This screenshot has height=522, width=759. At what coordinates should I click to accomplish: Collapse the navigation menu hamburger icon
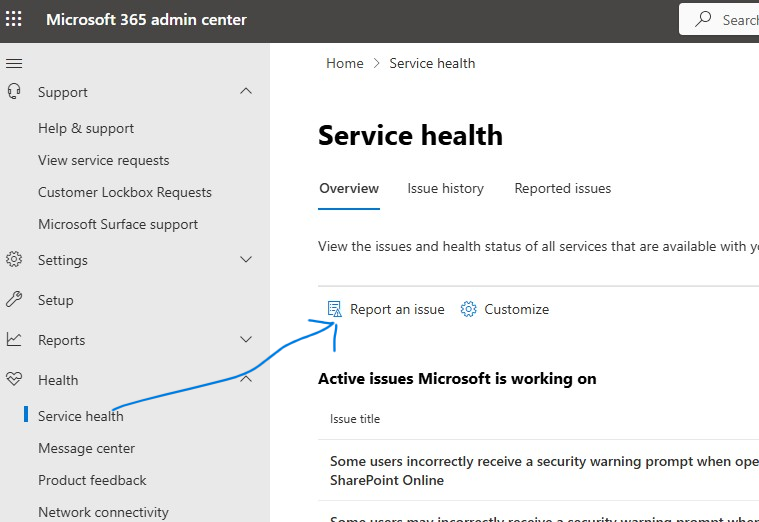(x=14, y=63)
